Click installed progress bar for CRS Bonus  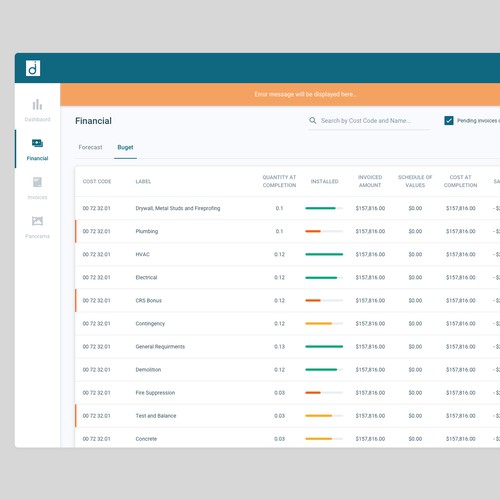tap(324, 300)
